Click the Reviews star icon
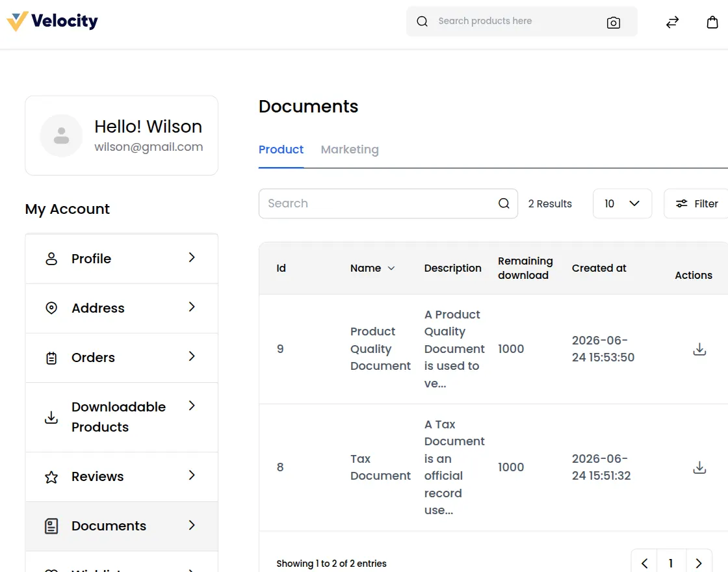The width and height of the screenshot is (728, 572). [51, 477]
